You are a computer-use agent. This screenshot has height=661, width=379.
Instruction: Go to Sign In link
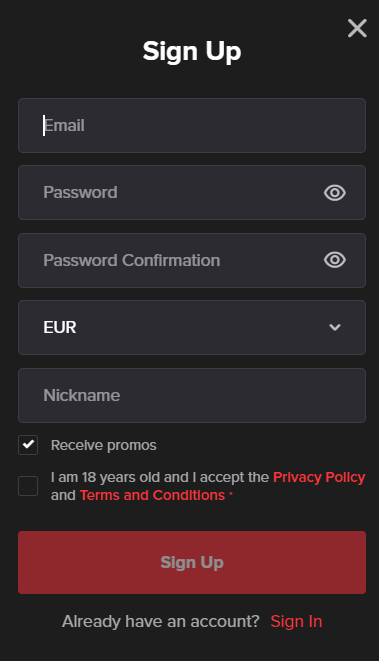click(x=296, y=621)
